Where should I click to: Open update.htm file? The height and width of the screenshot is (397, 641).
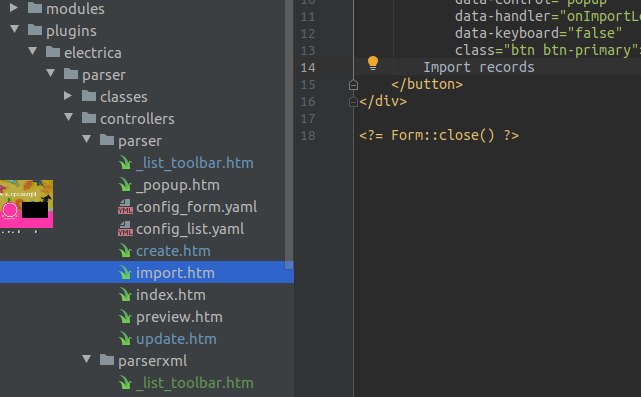coord(176,339)
